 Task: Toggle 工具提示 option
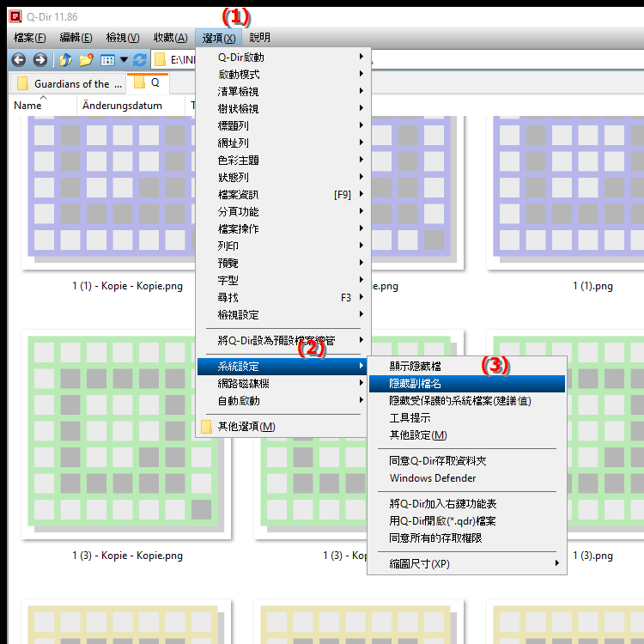(467, 418)
